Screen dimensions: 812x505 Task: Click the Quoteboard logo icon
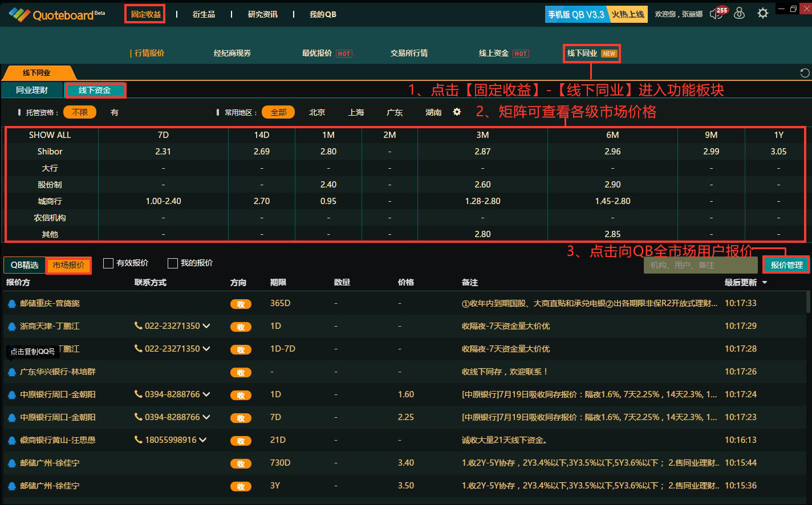pyautogui.click(x=18, y=14)
